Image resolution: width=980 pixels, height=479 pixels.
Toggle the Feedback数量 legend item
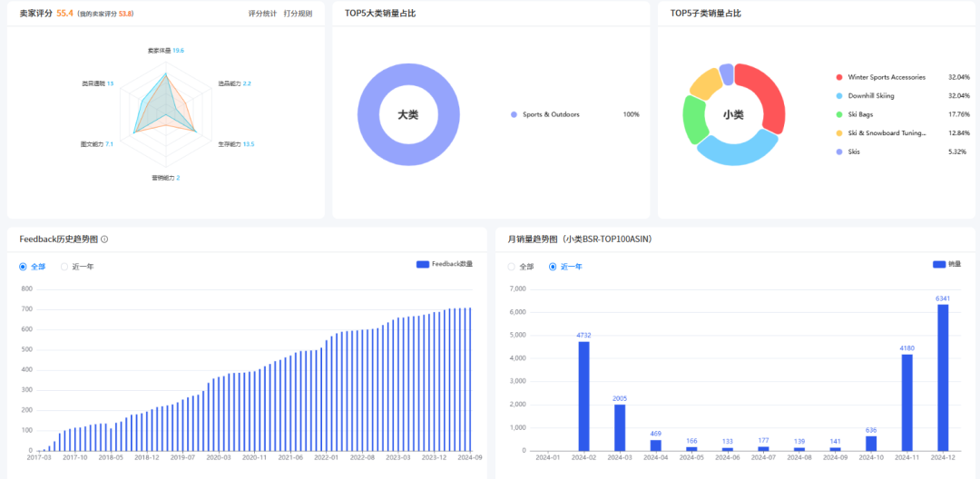(x=445, y=264)
